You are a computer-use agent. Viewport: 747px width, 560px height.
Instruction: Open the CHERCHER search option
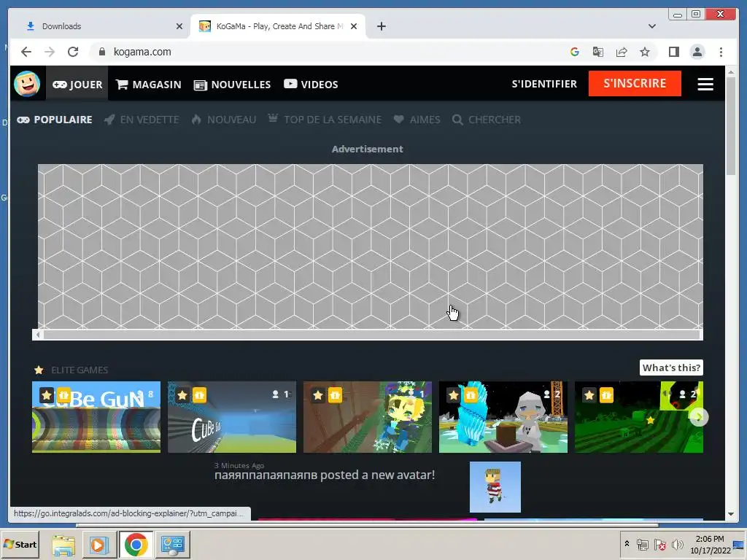486,120
